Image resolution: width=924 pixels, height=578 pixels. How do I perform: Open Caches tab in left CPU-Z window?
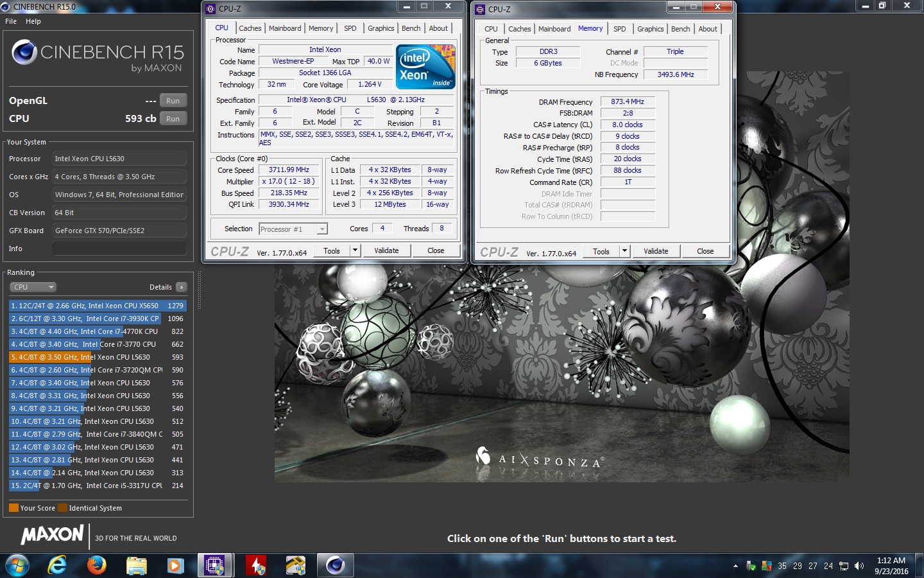(250, 28)
